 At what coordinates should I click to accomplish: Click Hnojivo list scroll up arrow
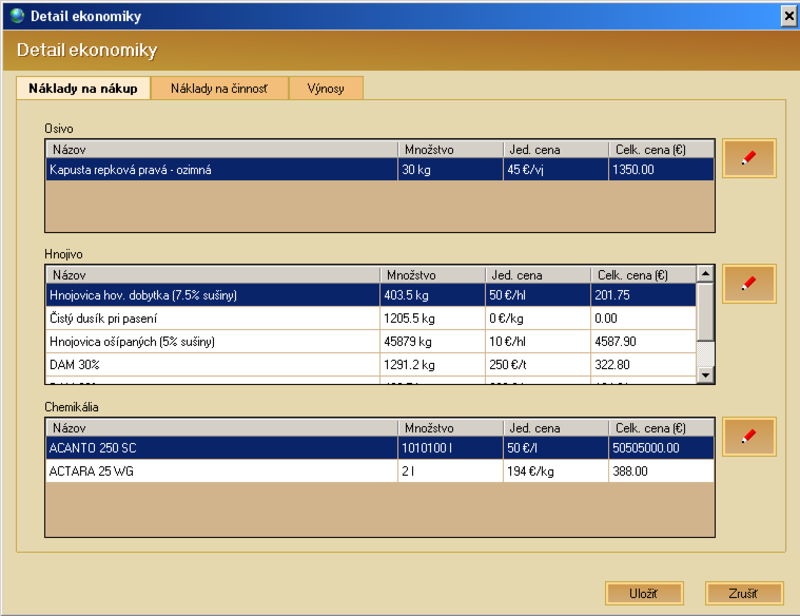pos(705,274)
